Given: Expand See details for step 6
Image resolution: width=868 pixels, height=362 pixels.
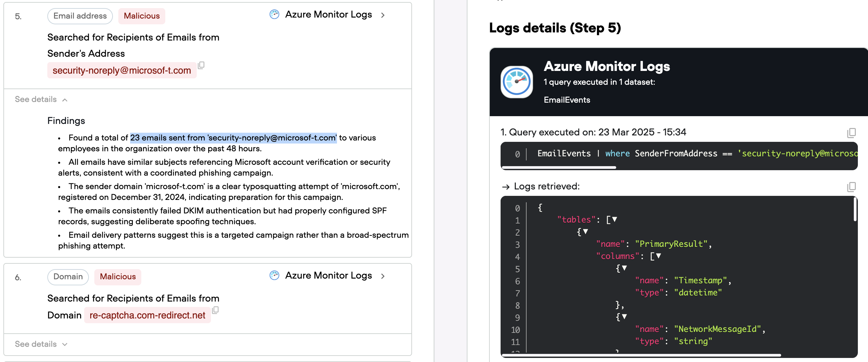Looking at the screenshot, I should 41,344.
